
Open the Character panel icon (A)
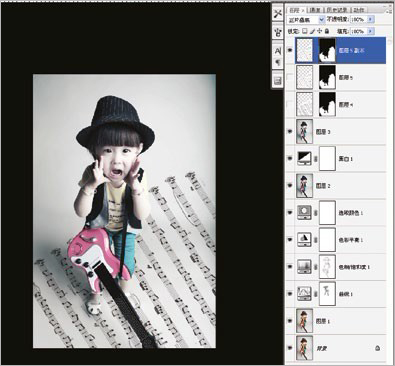pyautogui.click(x=278, y=51)
